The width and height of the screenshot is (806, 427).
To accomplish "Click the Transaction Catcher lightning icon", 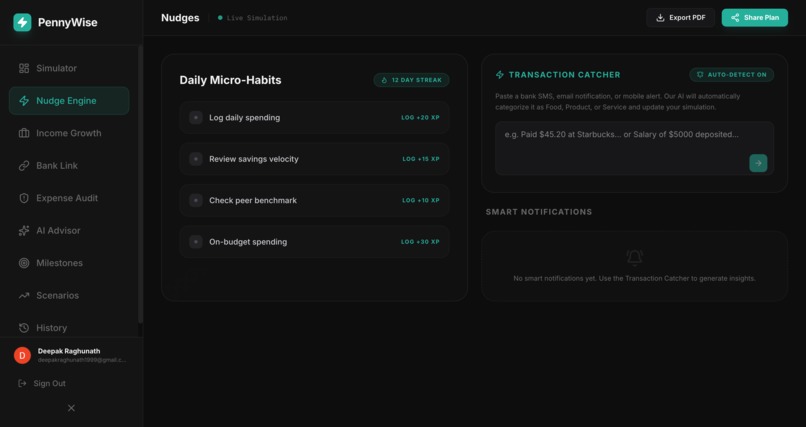I will click(500, 75).
